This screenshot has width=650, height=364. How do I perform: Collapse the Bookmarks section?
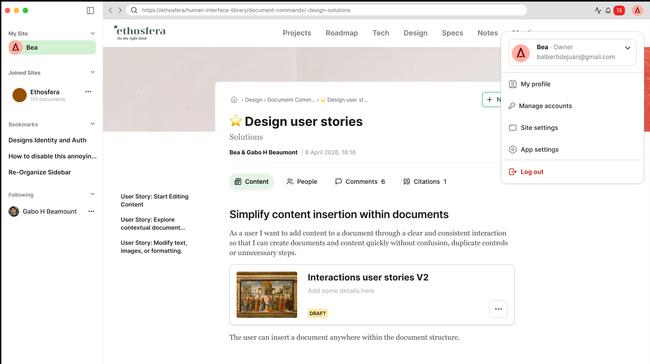(x=92, y=124)
